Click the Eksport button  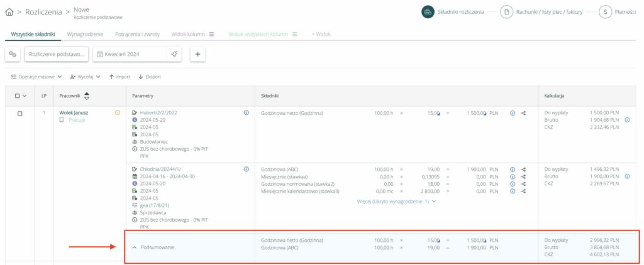[x=150, y=77]
